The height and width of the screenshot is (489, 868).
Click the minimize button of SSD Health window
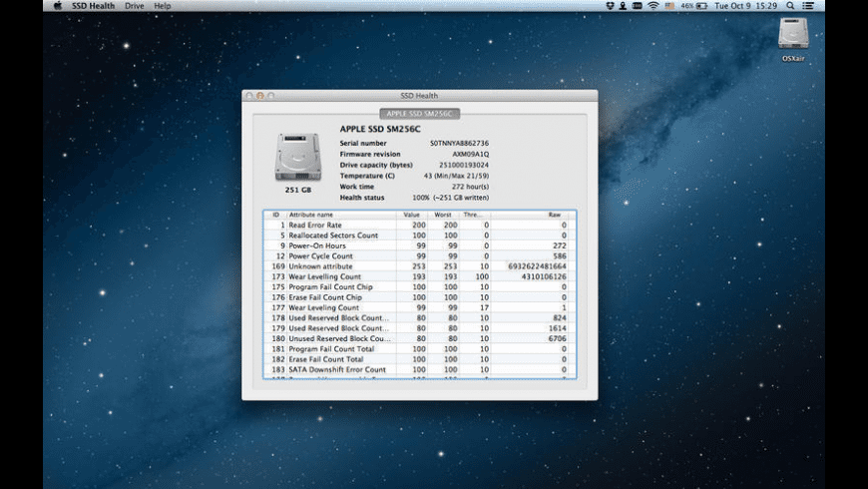click(260, 96)
